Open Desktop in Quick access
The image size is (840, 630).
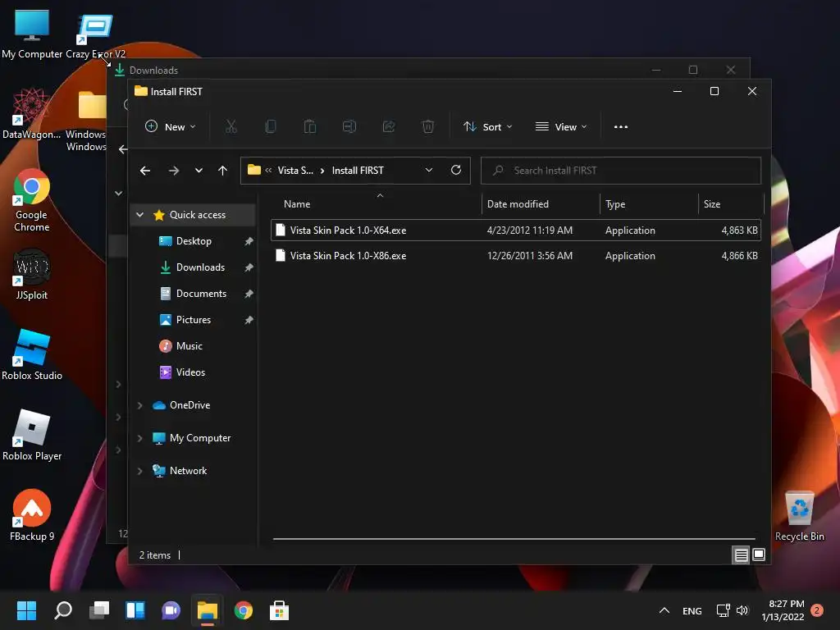193,241
